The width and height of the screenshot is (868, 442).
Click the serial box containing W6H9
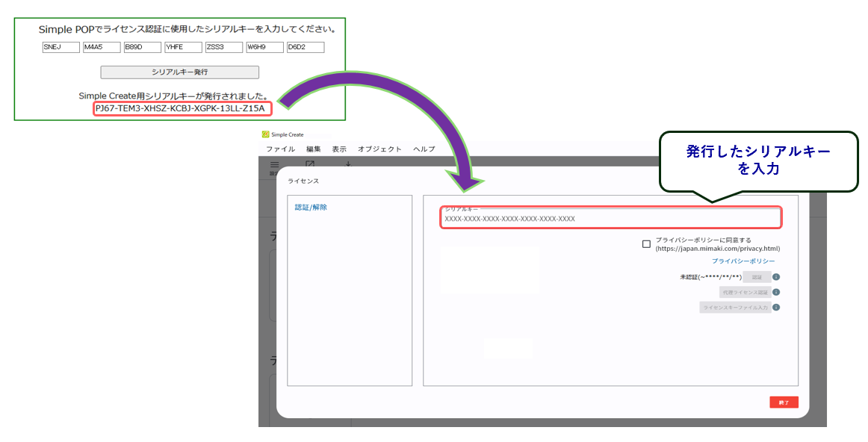point(265,48)
